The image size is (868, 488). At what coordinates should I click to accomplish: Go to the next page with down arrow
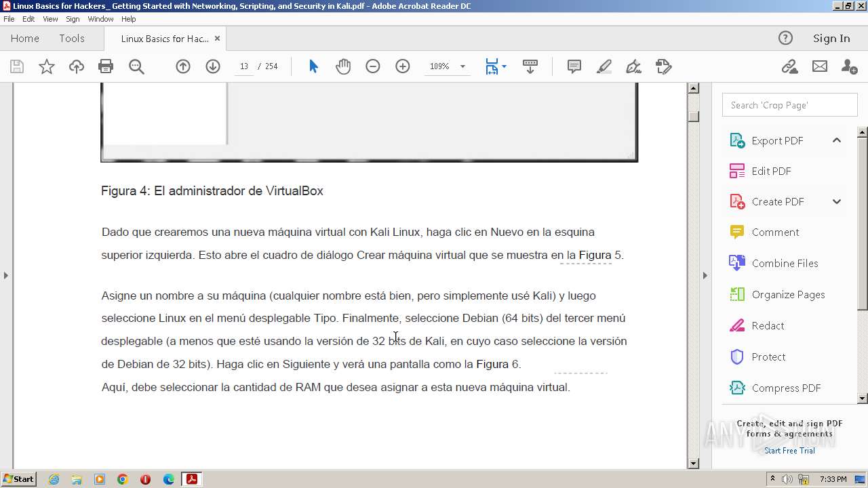click(213, 66)
